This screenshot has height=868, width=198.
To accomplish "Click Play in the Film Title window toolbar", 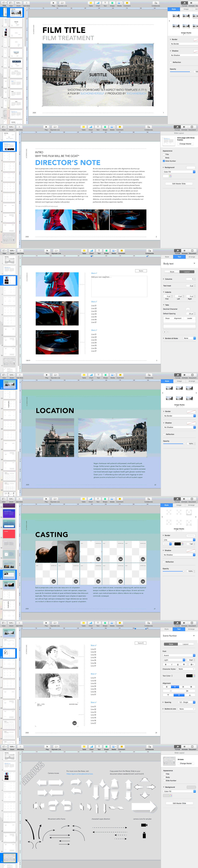I will pyautogui.click(x=53, y=3).
